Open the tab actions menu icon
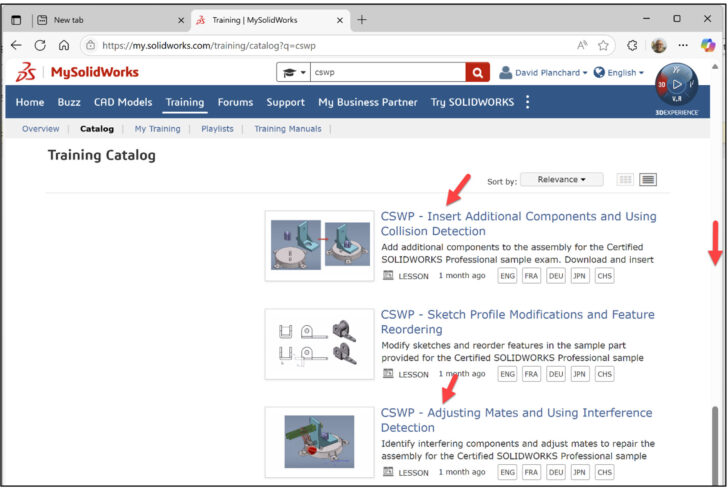728x489 pixels. click(16, 20)
